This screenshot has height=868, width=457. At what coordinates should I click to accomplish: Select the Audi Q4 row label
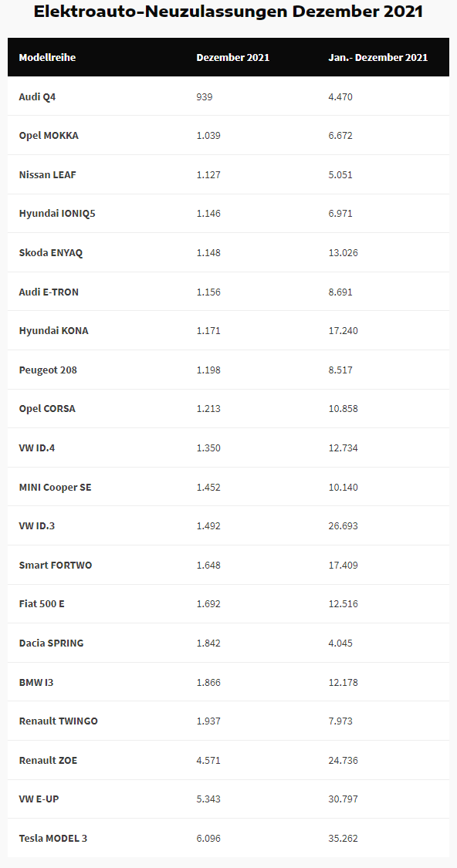click(37, 97)
